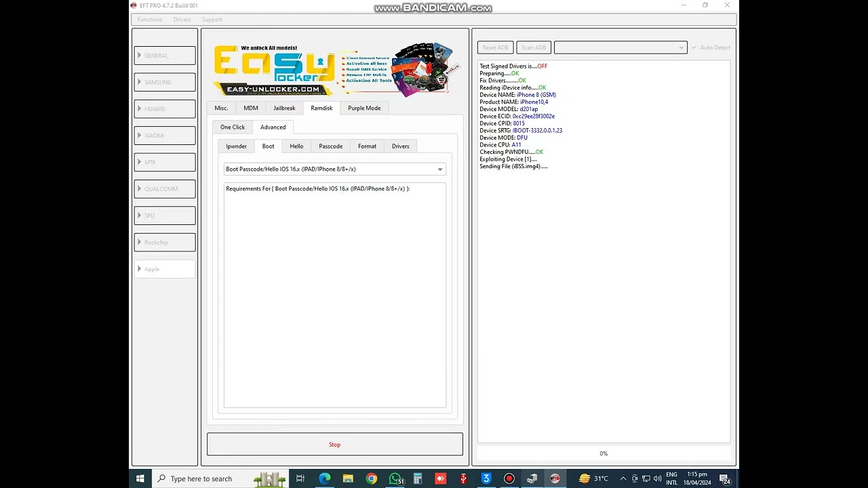Open Google Chrome from the taskbar
The image size is (868, 488).
(371, 479)
